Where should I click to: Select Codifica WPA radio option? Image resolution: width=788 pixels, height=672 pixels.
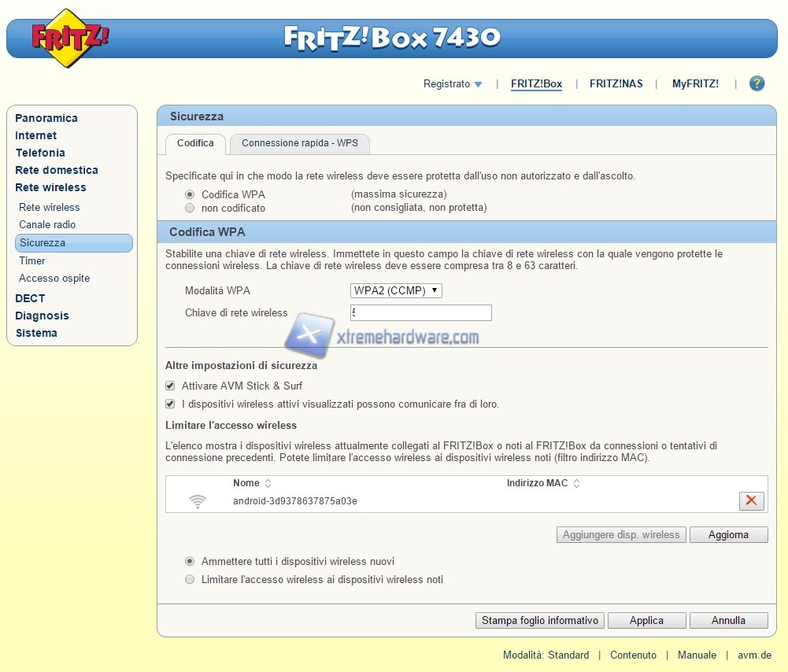pos(190,194)
